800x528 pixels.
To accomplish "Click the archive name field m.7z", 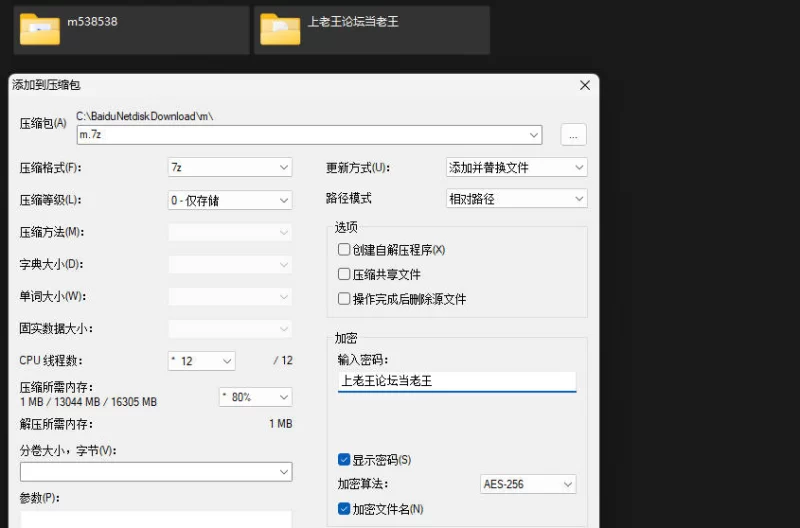I will pyautogui.click(x=309, y=135).
